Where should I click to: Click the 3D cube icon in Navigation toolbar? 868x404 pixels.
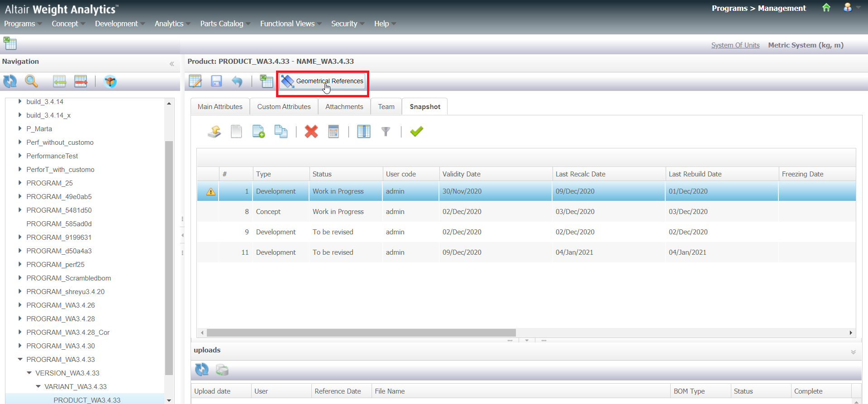click(x=110, y=81)
